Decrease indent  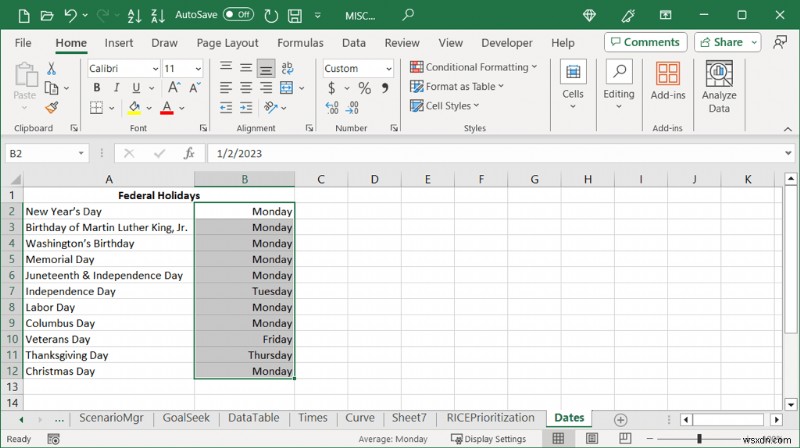(x=226, y=108)
